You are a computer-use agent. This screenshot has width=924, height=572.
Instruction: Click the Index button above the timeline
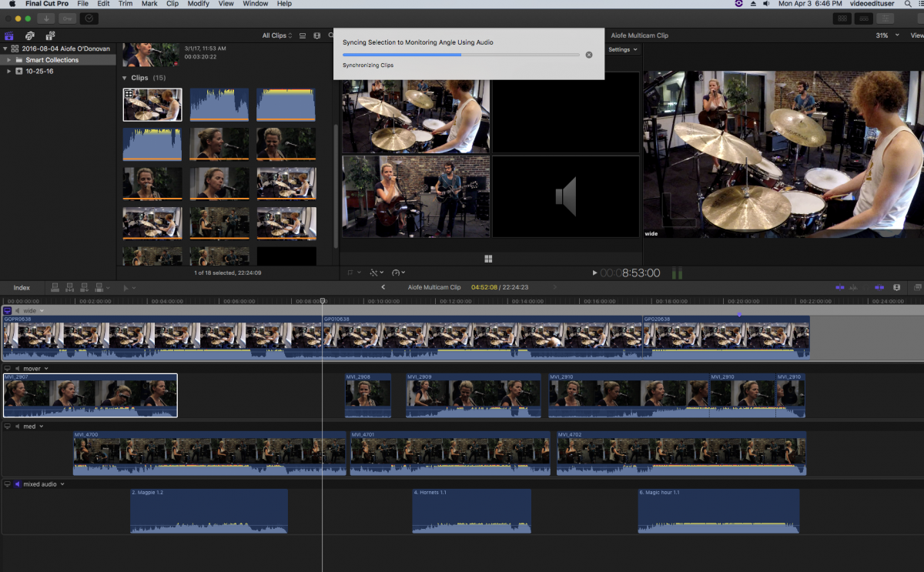(x=22, y=288)
